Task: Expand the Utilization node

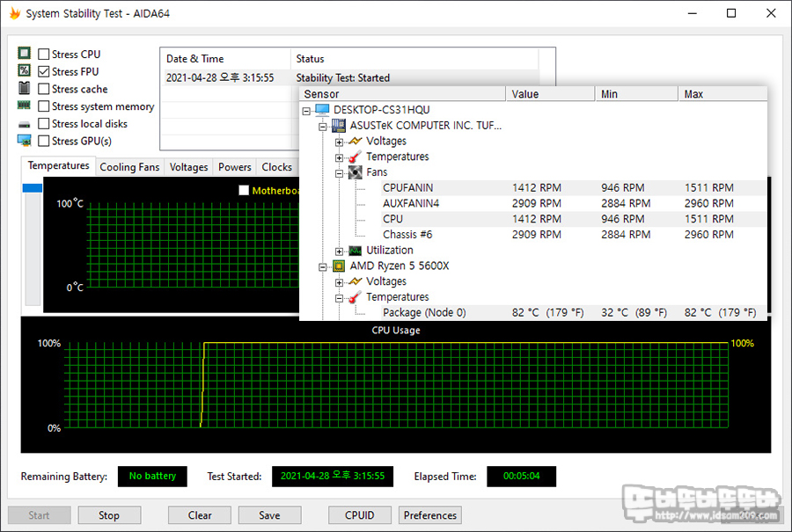Action: coord(340,251)
